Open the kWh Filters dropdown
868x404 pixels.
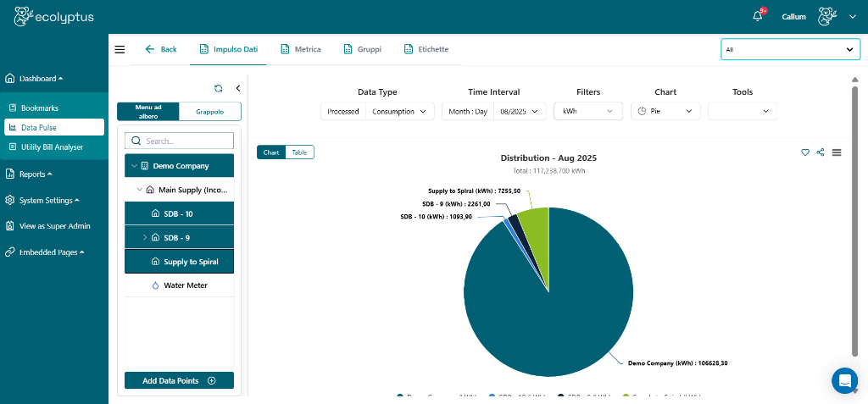coord(587,111)
